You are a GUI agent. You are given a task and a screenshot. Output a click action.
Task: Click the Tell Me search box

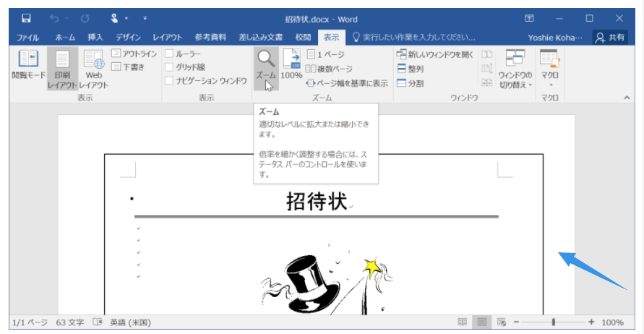415,38
